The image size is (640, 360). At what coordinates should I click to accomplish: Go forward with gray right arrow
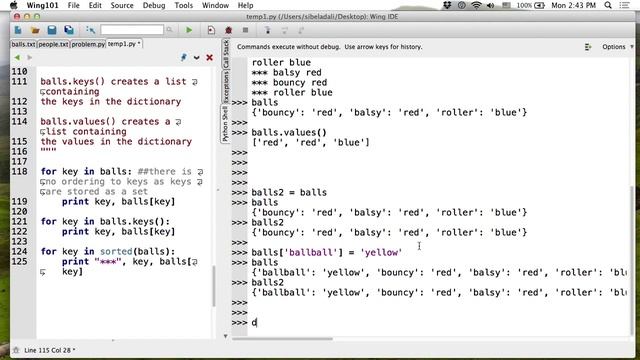click(29, 58)
